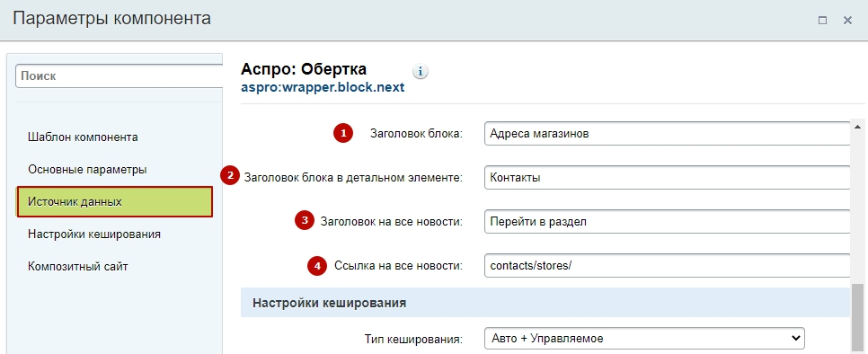Click the component info icon next to Аспро: Обертка

[421, 71]
